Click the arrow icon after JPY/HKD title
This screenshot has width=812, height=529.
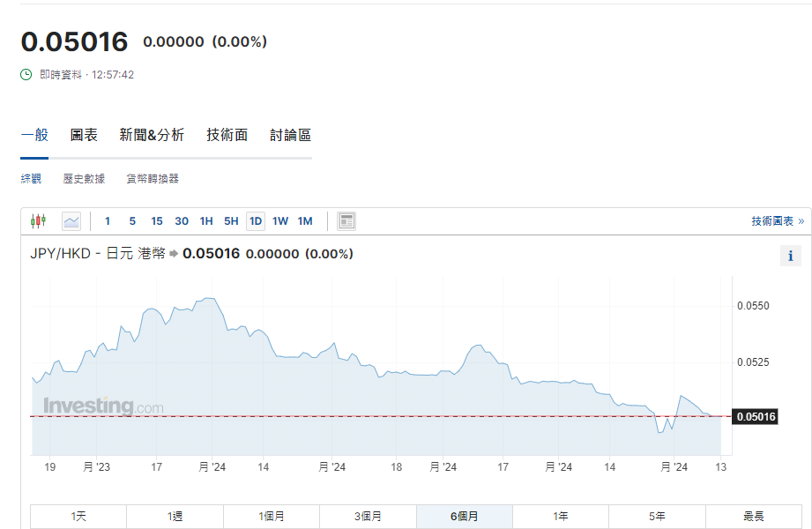point(174,254)
